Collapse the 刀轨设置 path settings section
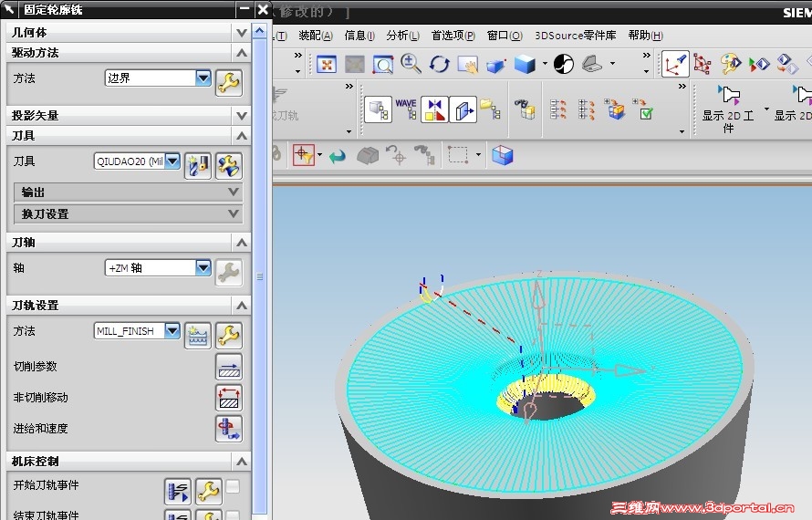812x520 pixels. point(242,306)
